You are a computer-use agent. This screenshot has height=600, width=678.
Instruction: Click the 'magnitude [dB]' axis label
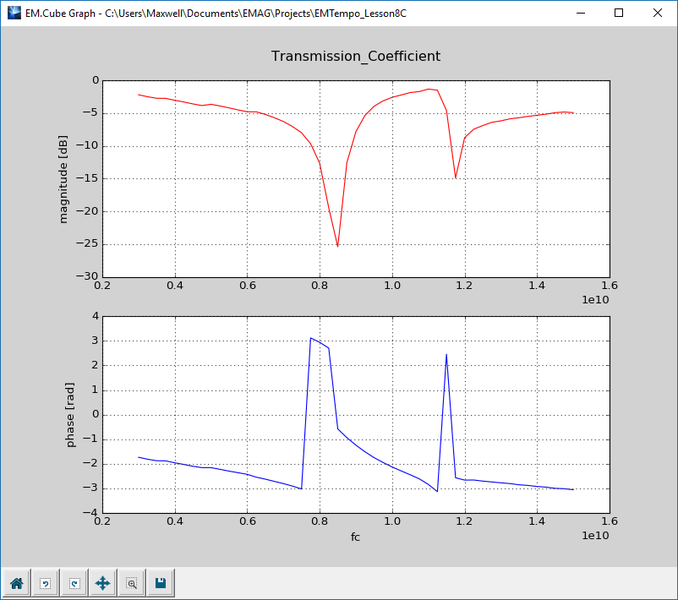point(64,179)
